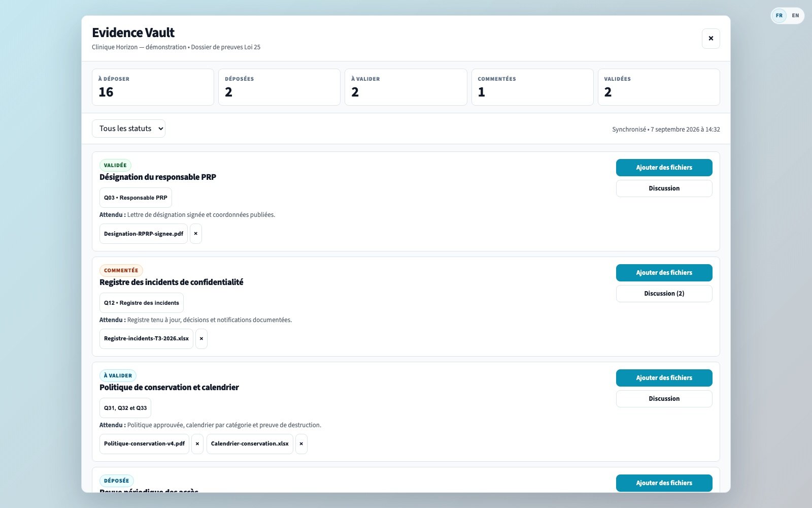Open the Tous les statuts dropdown

(x=128, y=129)
